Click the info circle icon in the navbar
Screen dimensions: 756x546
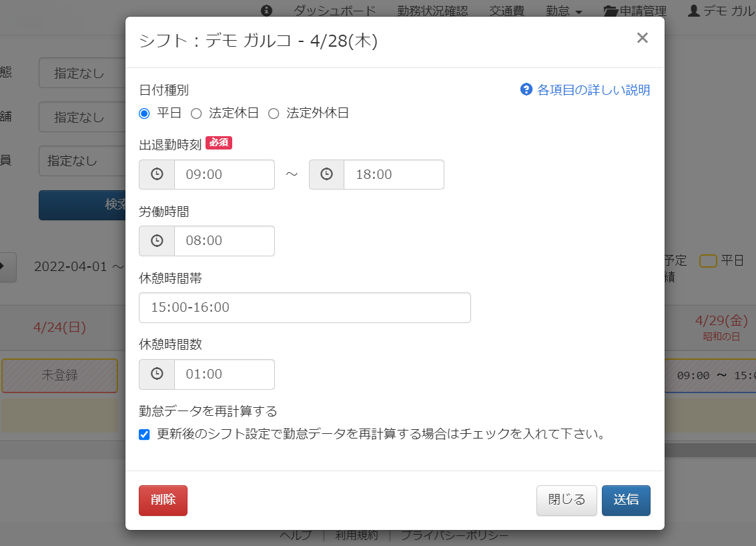[x=267, y=10]
